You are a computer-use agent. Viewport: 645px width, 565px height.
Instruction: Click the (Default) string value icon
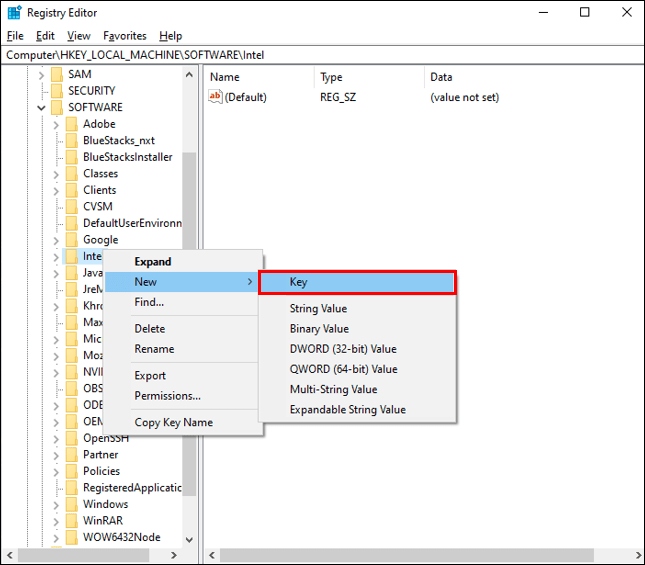[215, 97]
